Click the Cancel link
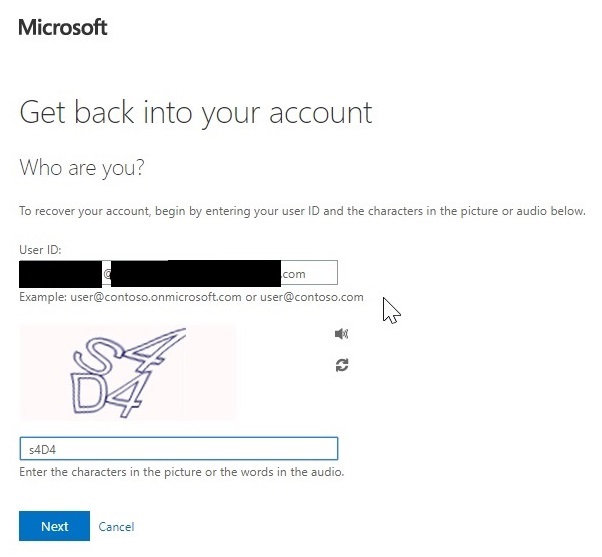Screen dimensions: 602x557 coord(116,526)
